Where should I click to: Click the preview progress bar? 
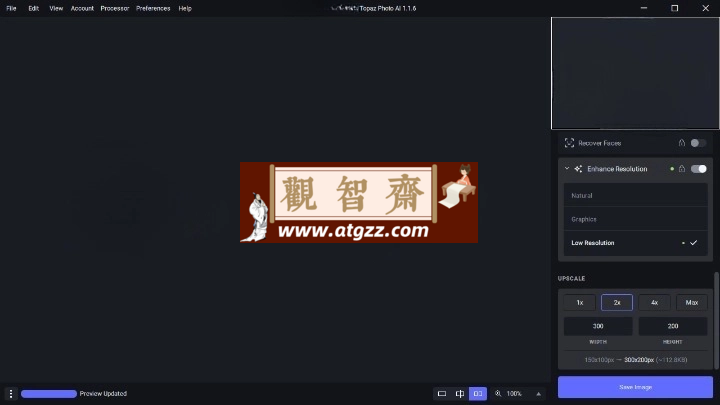(x=49, y=394)
